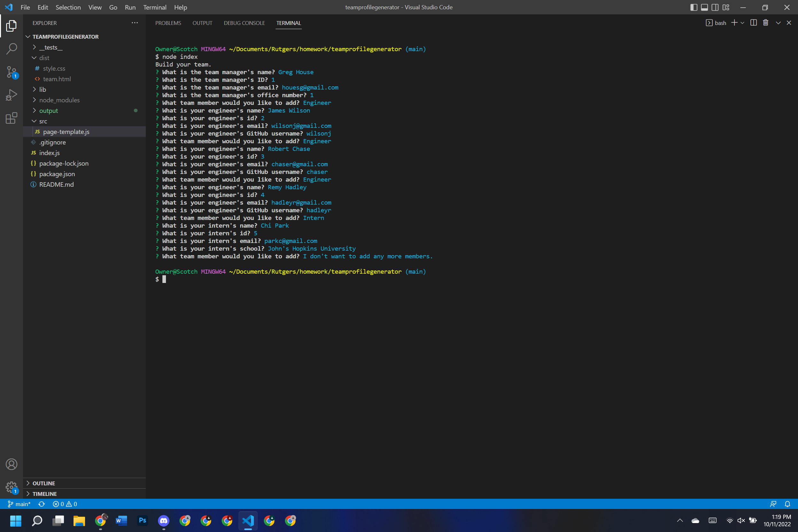
Task: Open the Terminal menu
Action: [x=155, y=7]
